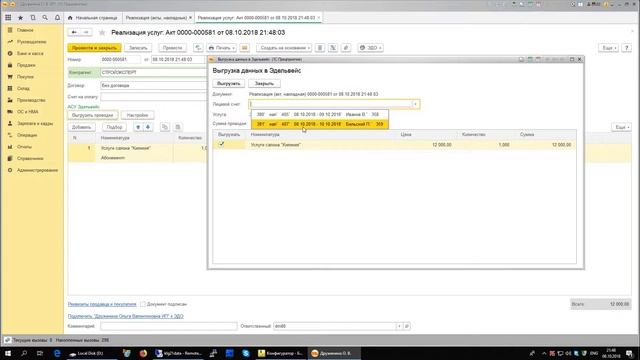Open Продажи section in sidebar
Screen dimensions: 640x360
coord(26,65)
